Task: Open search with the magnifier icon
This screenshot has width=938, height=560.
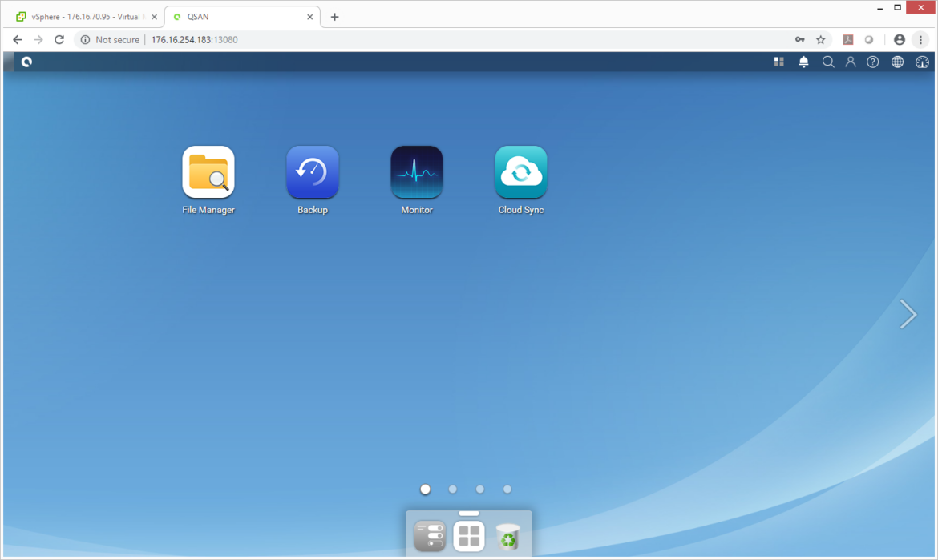Action: pyautogui.click(x=828, y=62)
